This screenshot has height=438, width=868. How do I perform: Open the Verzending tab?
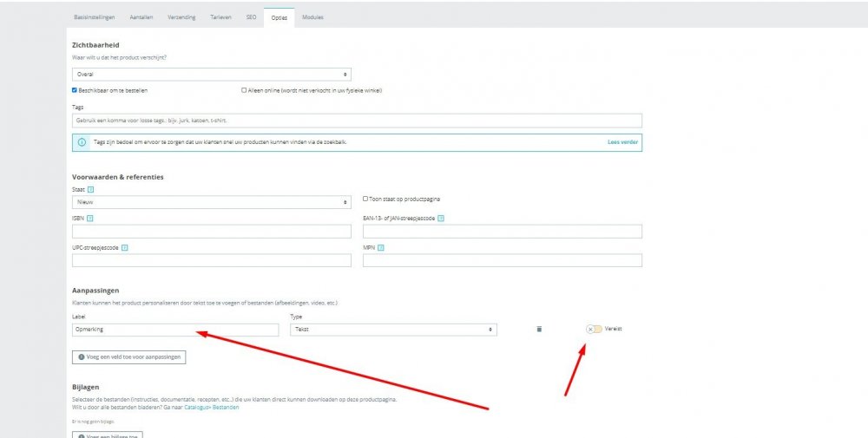point(181,17)
